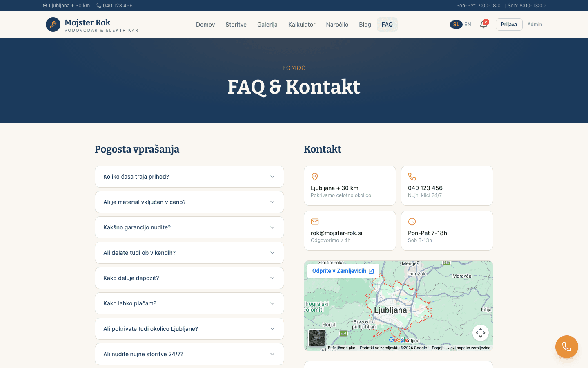Click '040 123 456' contact card text
This screenshot has width=588, height=368.
point(425,188)
